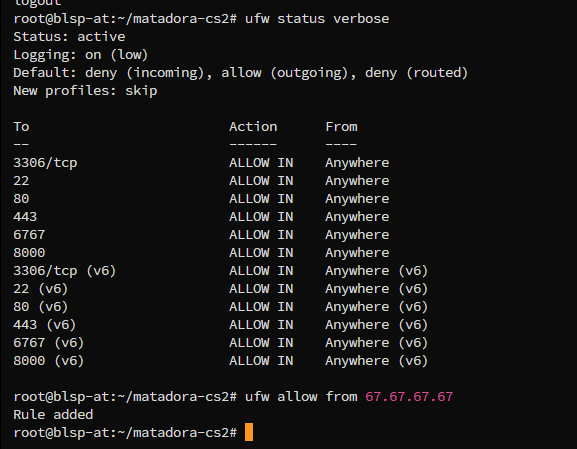Click the 'ufw status verbose' command text
The height and width of the screenshot is (449, 577).
pyautogui.click(x=317, y=19)
